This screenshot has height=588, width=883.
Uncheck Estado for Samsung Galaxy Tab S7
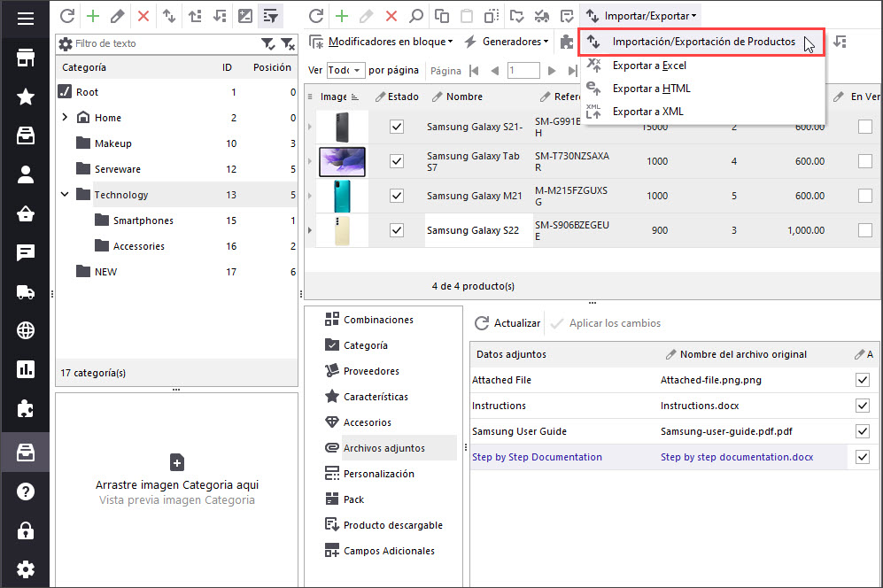pos(397,161)
